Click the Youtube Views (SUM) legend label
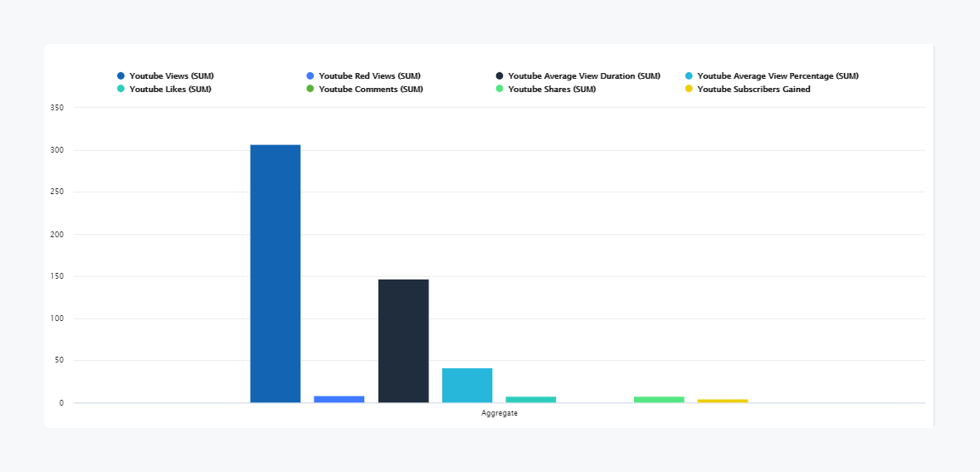The image size is (980, 472). [x=171, y=76]
